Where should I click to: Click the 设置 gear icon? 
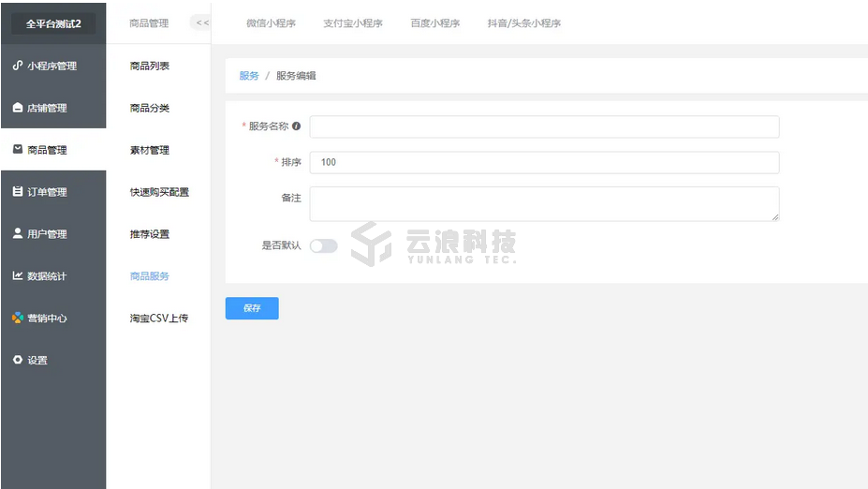(17, 361)
